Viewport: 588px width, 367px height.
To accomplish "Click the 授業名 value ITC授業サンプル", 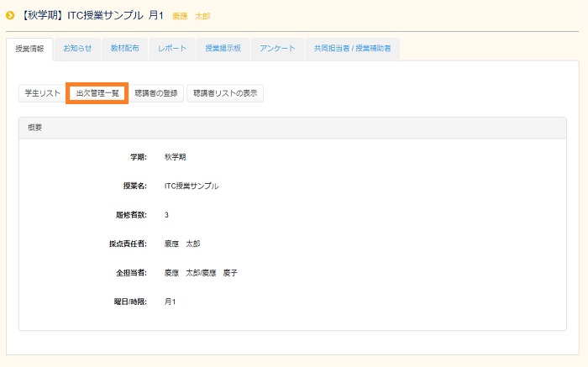I will [192, 186].
